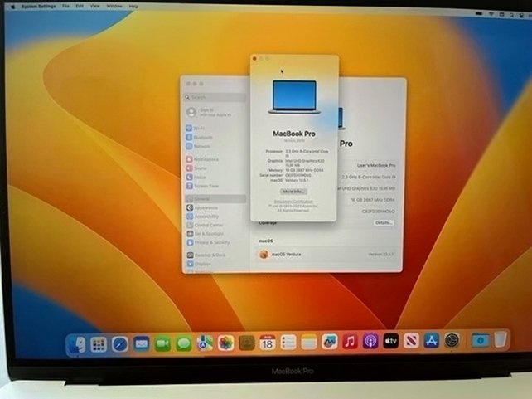The height and width of the screenshot is (399, 532).
Task: Open News app from the Dock
Action: click(x=411, y=340)
